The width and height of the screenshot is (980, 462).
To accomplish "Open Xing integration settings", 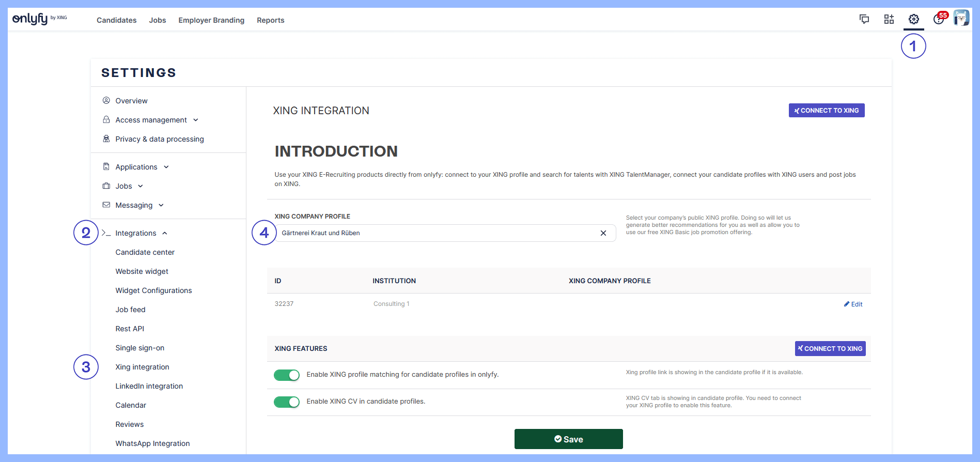I will pyautogui.click(x=143, y=367).
